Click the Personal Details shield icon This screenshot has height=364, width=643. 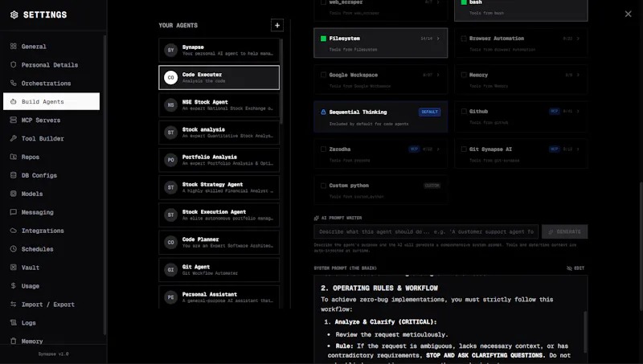[x=13, y=65]
